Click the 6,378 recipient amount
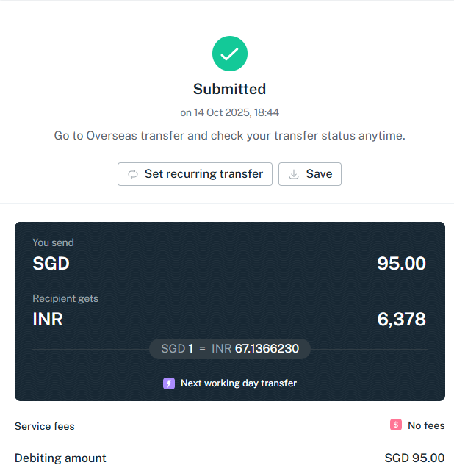The height and width of the screenshot is (476, 454). pos(401,320)
